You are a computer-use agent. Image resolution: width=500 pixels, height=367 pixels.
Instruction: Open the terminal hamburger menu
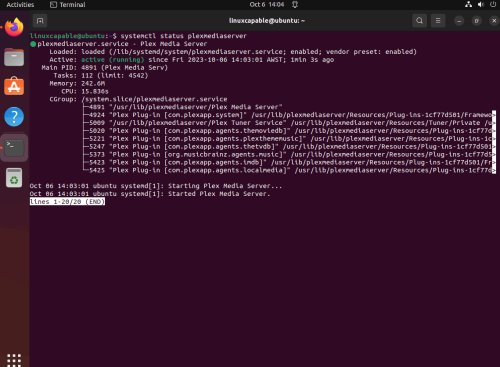[438, 21]
